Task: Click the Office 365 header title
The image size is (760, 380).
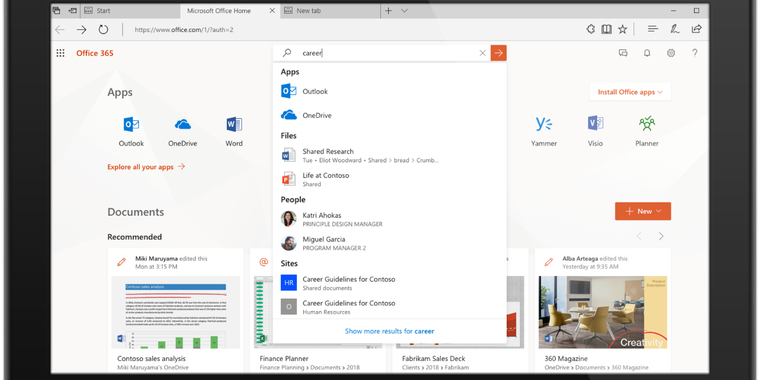Action: click(x=95, y=53)
